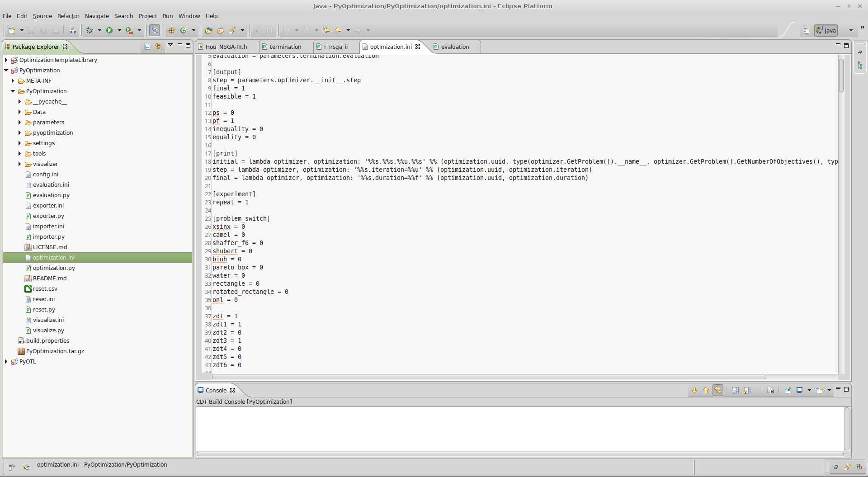Image resolution: width=868 pixels, height=477 pixels.
Task: Click the first console layout icon after the separator
Action: [x=736, y=390]
